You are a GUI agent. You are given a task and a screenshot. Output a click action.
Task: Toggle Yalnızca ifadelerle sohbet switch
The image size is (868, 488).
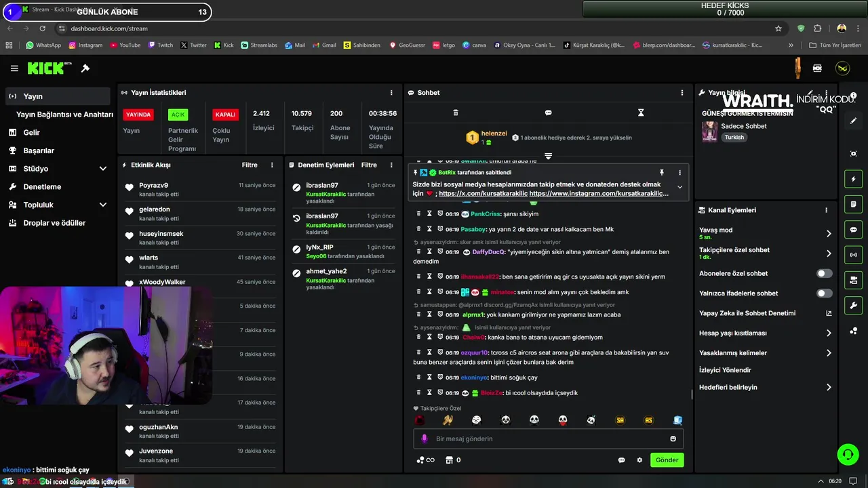pos(824,293)
